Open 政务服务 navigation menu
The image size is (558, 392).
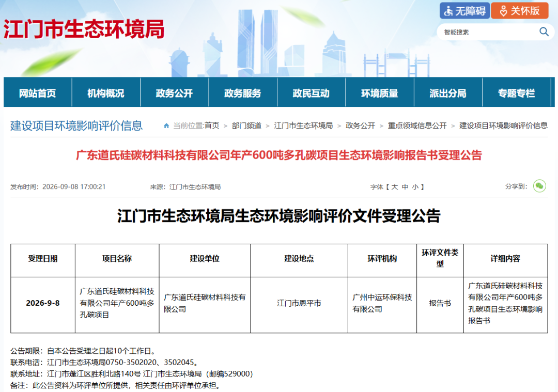pyautogui.click(x=243, y=93)
